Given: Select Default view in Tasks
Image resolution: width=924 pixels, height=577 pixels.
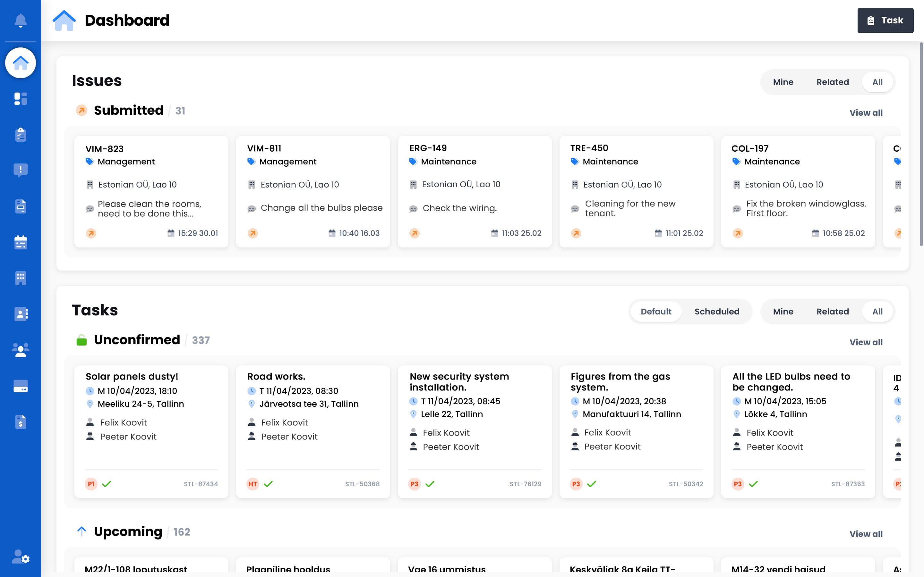Looking at the screenshot, I should [x=655, y=311].
